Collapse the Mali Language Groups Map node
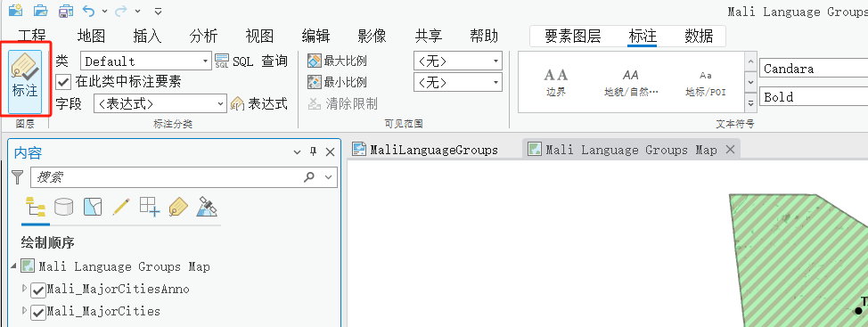 pyautogui.click(x=13, y=266)
